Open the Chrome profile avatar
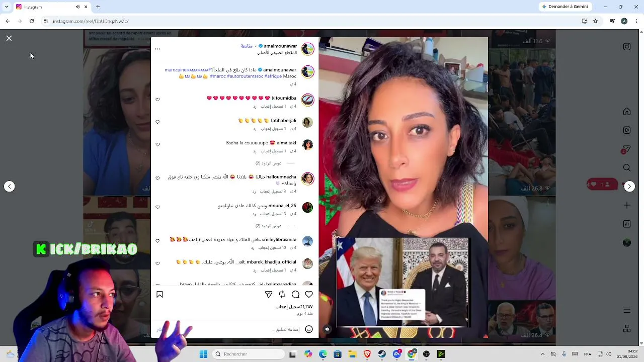The image size is (644, 362). [x=624, y=21]
